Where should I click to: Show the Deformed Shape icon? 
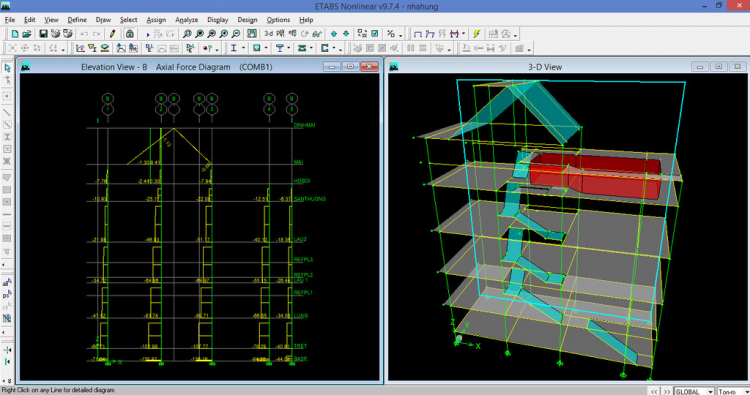430,34
